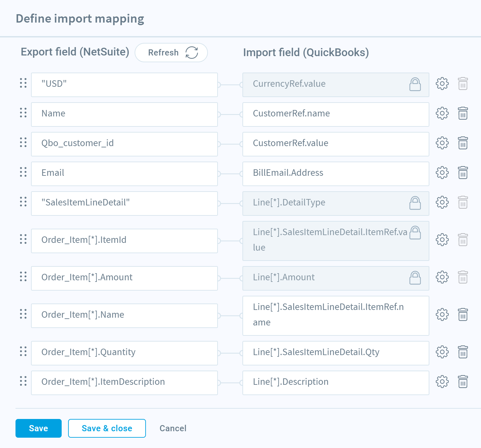Edit the Qbo_customer_id export field
Viewport: 481px width, 448px height.
tap(124, 144)
